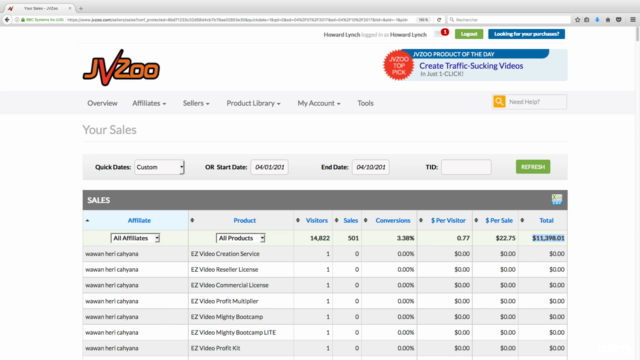Viewport: 640px width, 360px height.
Task: Click EZ Video Reseller License cell
Action: tap(241, 269)
